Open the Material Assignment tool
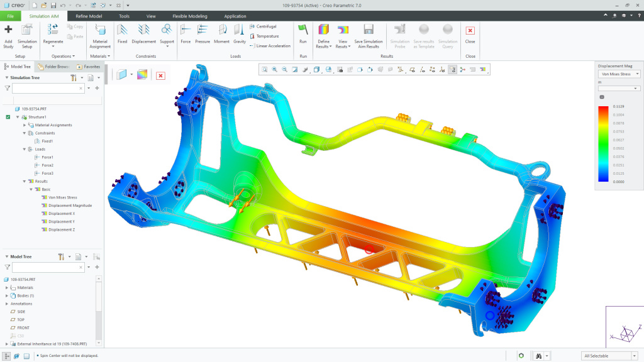The image size is (644, 362). click(101, 35)
